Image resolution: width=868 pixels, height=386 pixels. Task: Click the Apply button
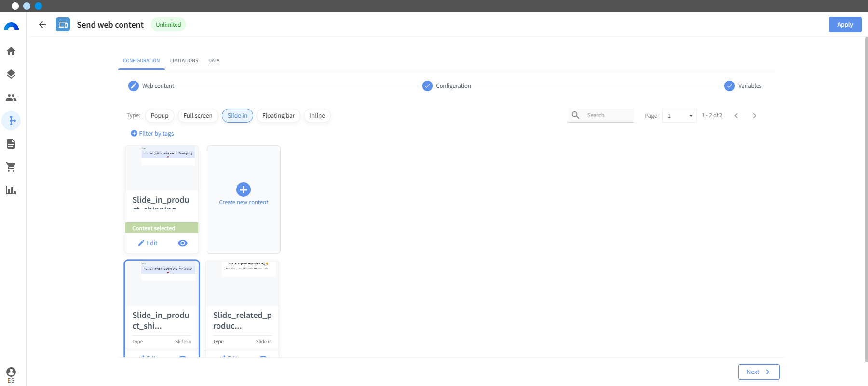click(845, 25)
